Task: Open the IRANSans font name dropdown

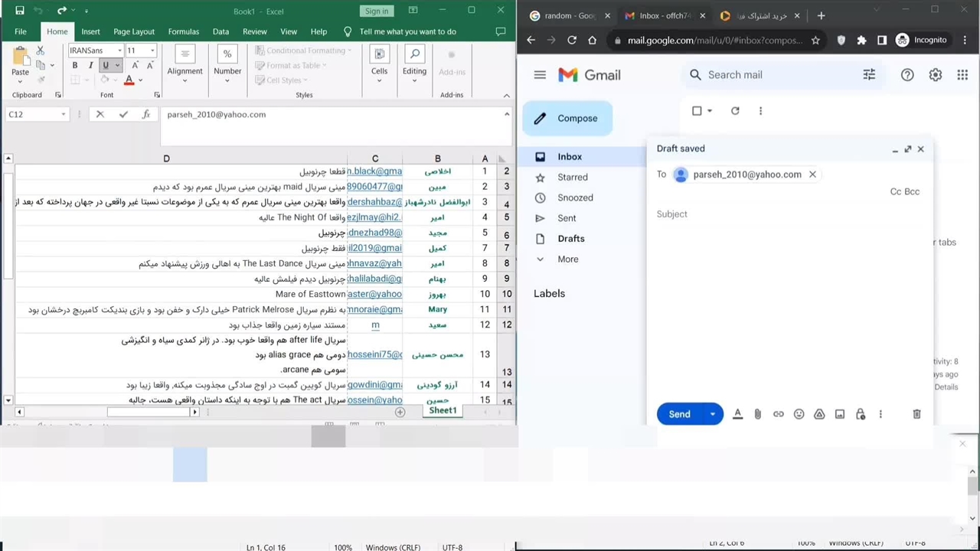Action: (x=119, y=51)
